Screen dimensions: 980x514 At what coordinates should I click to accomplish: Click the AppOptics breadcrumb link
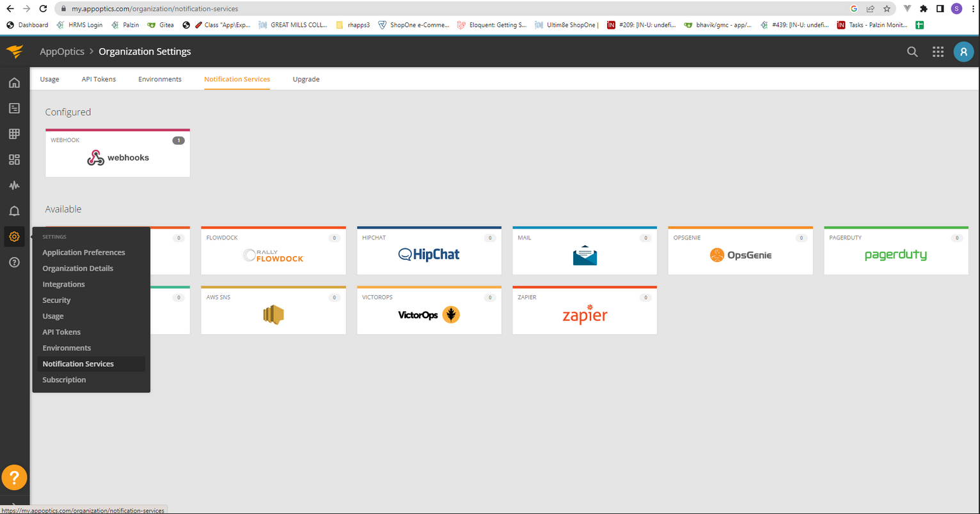pyautogui.click(x=62, y=52)
